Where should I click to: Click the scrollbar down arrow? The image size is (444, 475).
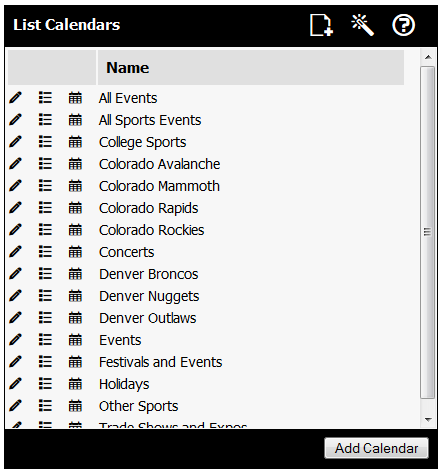click(x=428, y=420)
